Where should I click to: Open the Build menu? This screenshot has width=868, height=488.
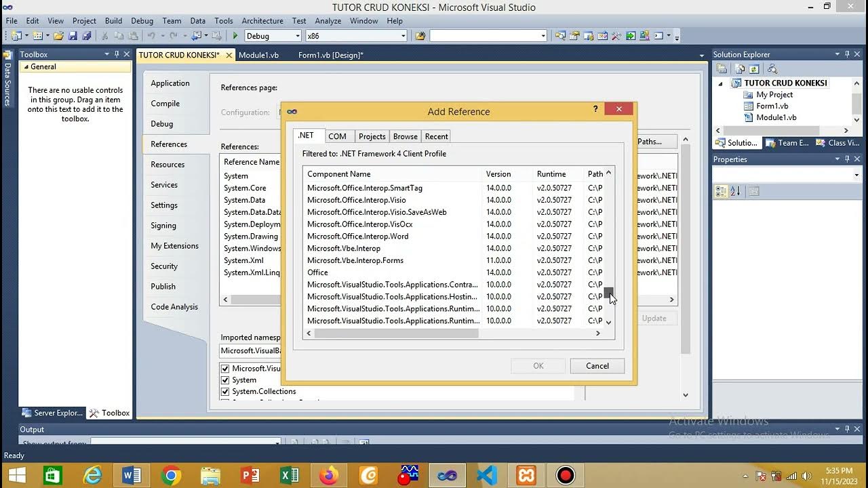113,21
